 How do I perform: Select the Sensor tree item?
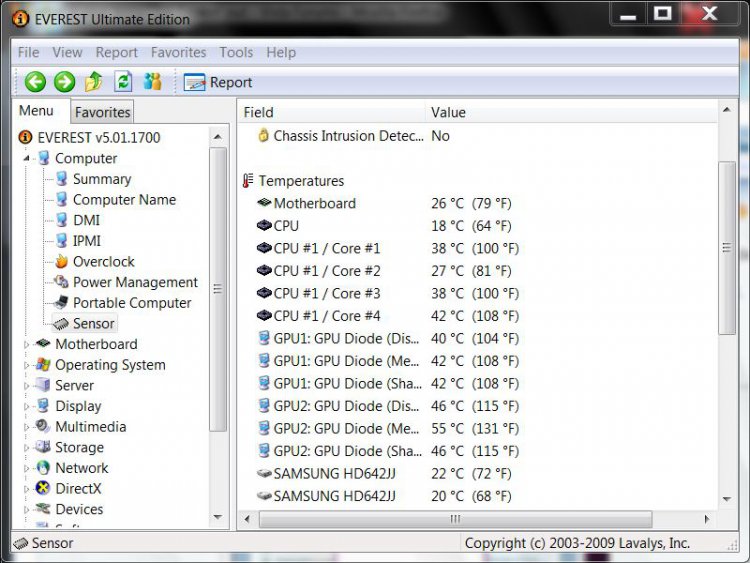click(94, 323)
